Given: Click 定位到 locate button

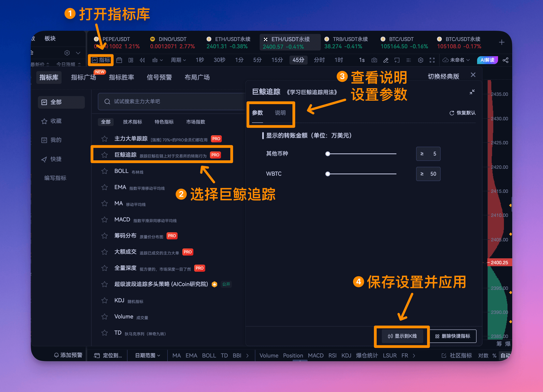Looking at the screenshot, I should 108,355.
